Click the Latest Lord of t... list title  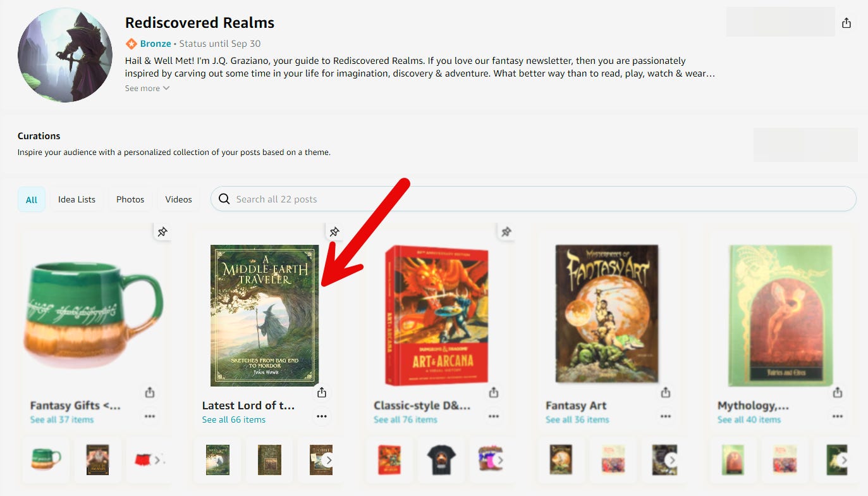pos(248,406)
